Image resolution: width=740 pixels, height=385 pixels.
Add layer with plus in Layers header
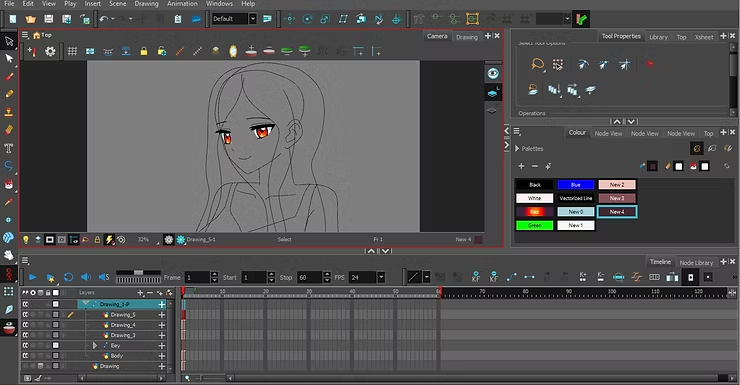140,293
